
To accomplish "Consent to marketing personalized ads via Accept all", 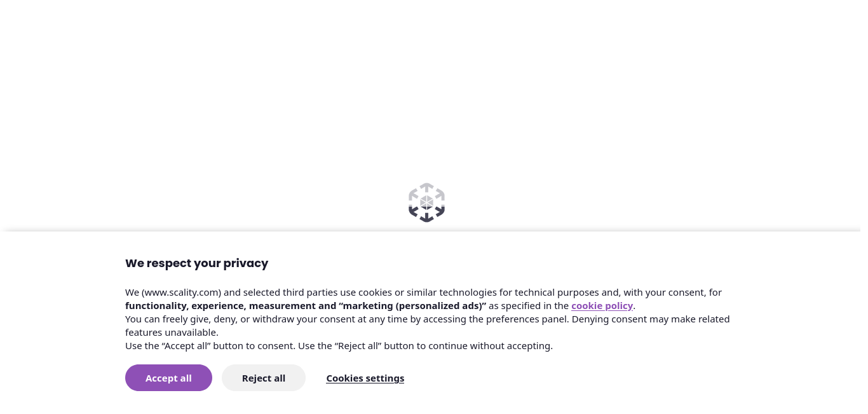I will pos(168,378).
